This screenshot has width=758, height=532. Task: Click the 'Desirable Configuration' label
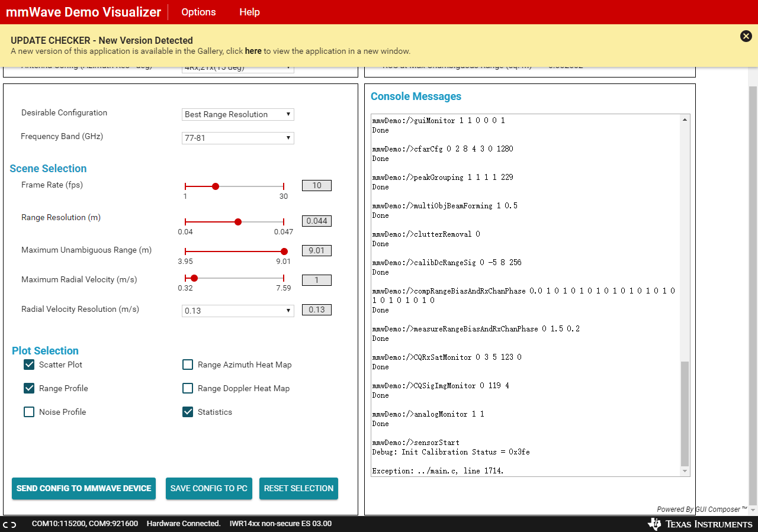(65, 112)
